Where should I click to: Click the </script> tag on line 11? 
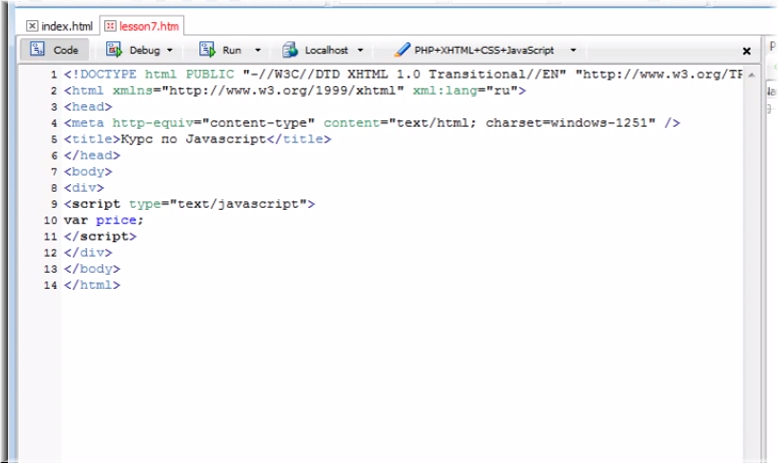coord(100,236)
